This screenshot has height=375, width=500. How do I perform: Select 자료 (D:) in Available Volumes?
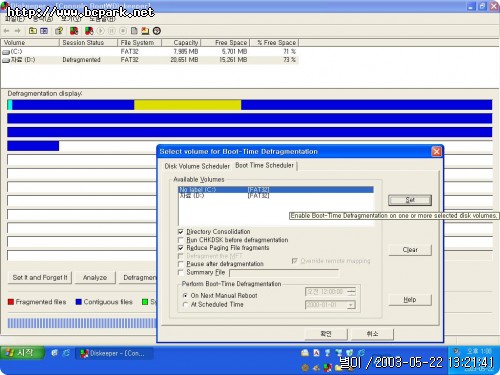[276, 196]
